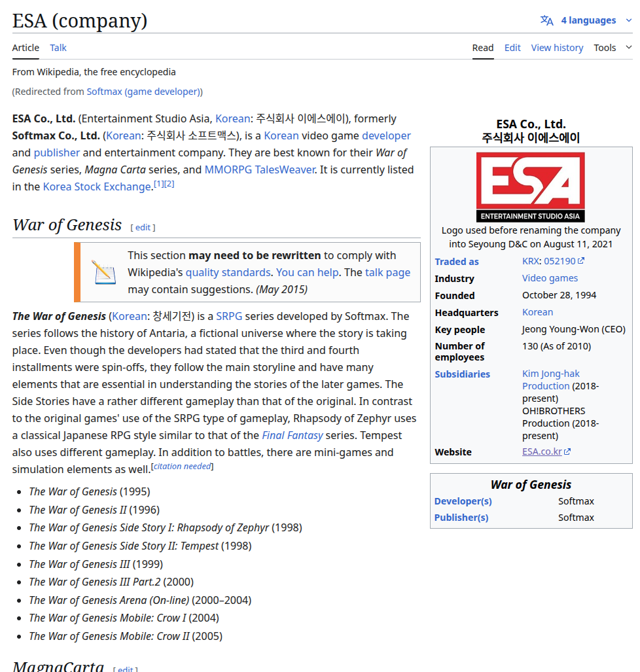Viewport: 640px width, 672px height.
Task: Click 'Rhapsody of Zephyr (1998)' list item
Action: coord(166,527)
